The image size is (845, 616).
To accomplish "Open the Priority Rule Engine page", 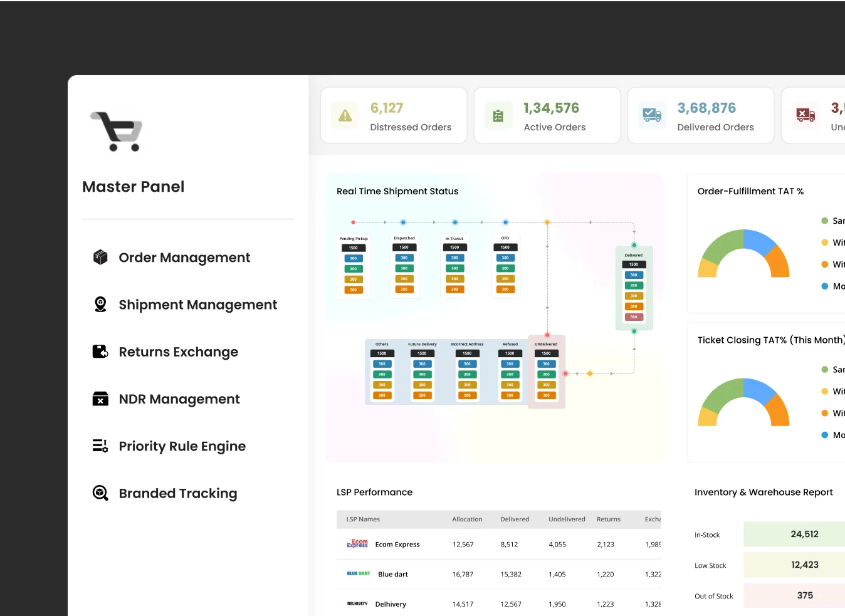I will tap(182, 446).
